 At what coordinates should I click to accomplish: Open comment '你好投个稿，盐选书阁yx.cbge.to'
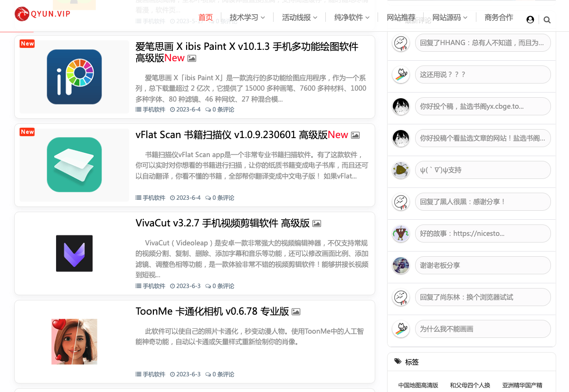point(483,107)
